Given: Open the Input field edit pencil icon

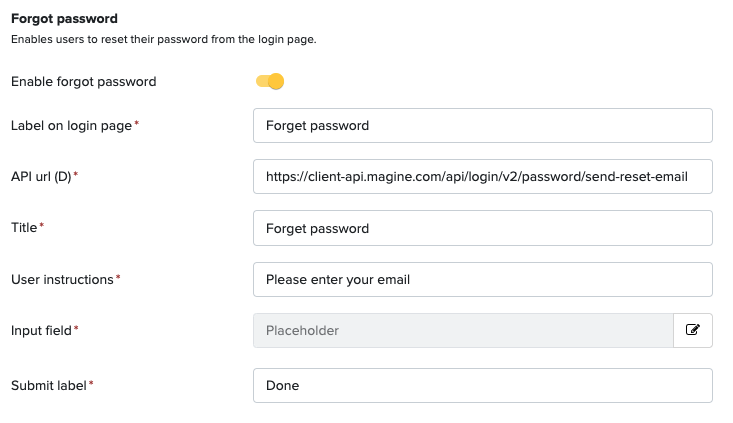Looking at the screenshot, I should click(x=693, y=330).
